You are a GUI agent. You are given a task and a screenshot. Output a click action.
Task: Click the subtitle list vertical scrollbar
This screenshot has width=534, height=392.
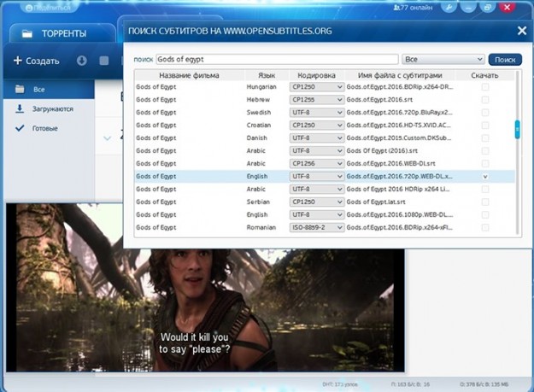pyautogui.click(x=517, y=128)
